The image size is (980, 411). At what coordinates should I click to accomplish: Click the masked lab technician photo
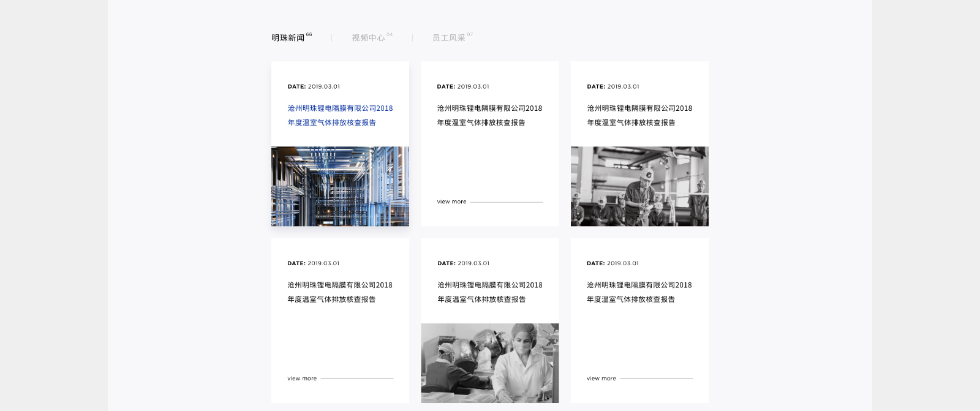pyautogui.click(x=489, y=363)
